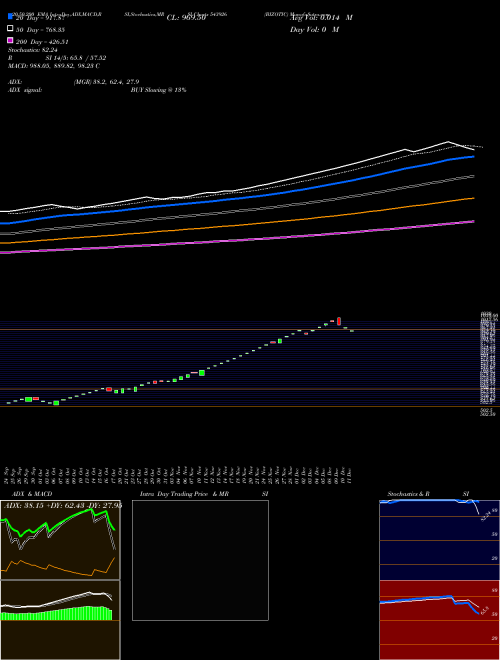The image size is (500, 660).
Task: Select the '50 Day = 768.83' legend text
Action: pyautogui.click(x=41, y=30)
